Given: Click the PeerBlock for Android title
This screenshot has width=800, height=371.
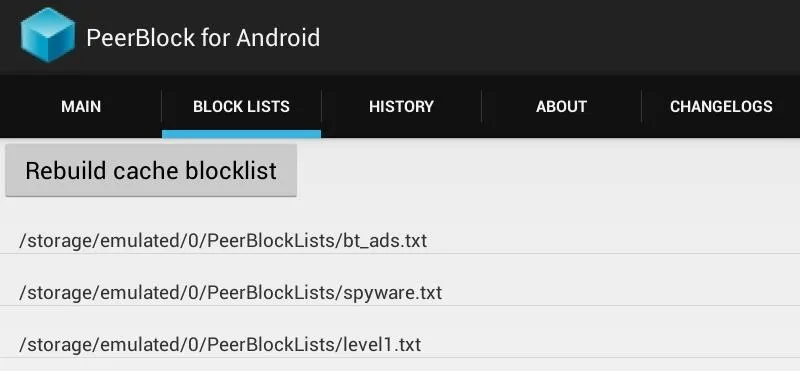Looking at the screenshot, I should click(x=203, y=38).
